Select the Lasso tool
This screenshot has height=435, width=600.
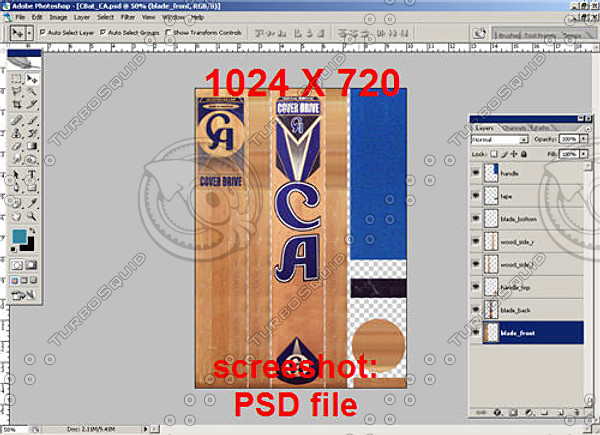click(16, 91)
